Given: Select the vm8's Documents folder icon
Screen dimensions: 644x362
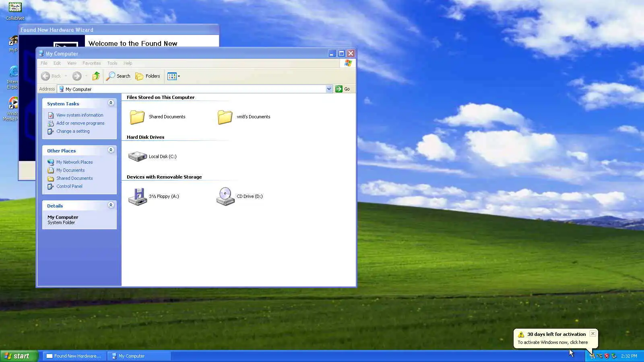Looking at the screenshot, I should (225, 117).
